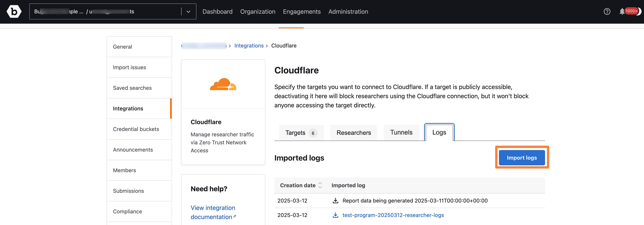
Task: Open Import issues in the sidebar
Action: coord(139,67)
